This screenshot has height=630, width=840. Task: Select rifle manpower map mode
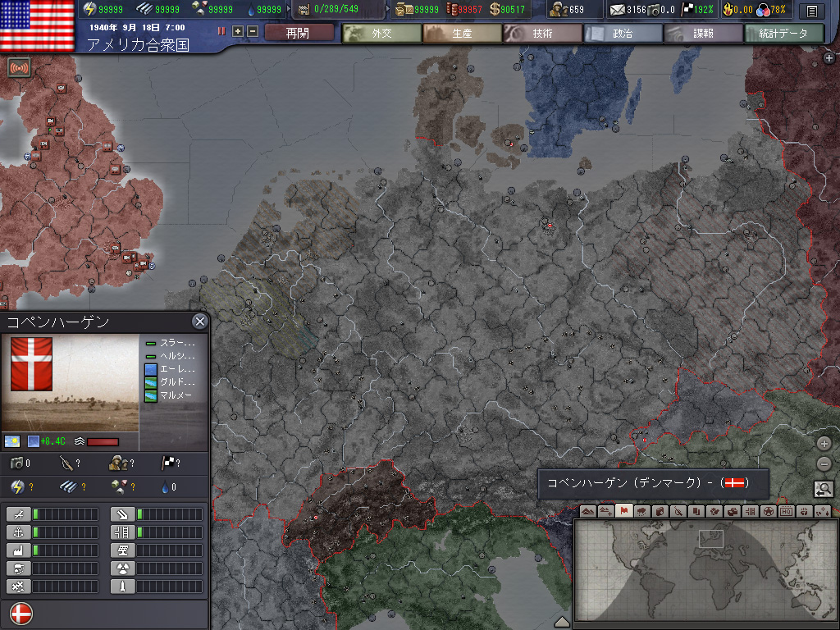click(x=678, y=511)
